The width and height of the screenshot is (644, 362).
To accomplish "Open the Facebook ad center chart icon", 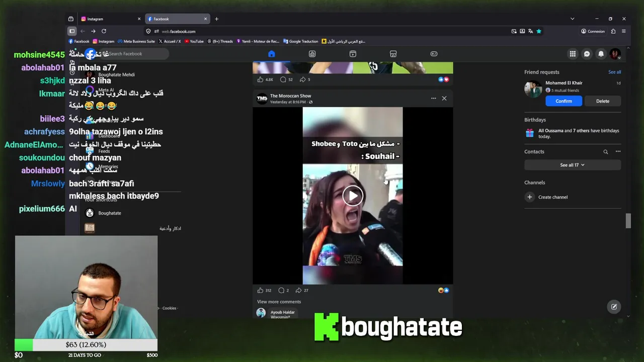I will tap(312, 54).
